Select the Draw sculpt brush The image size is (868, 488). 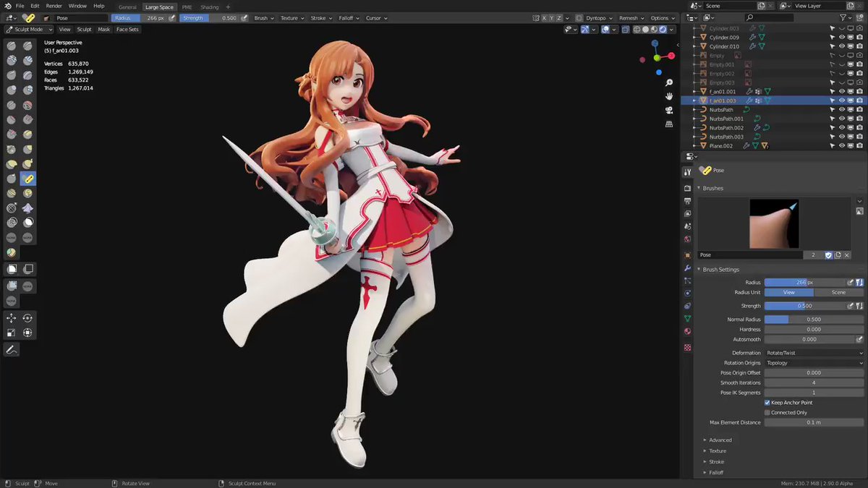(12, 46)
